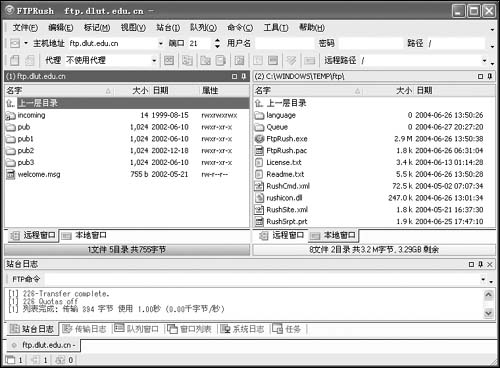Sort the remote pane by the 大小 column
Image resolution: width=500 pixels, height=368 pixels.
click(x=132, y=90)
